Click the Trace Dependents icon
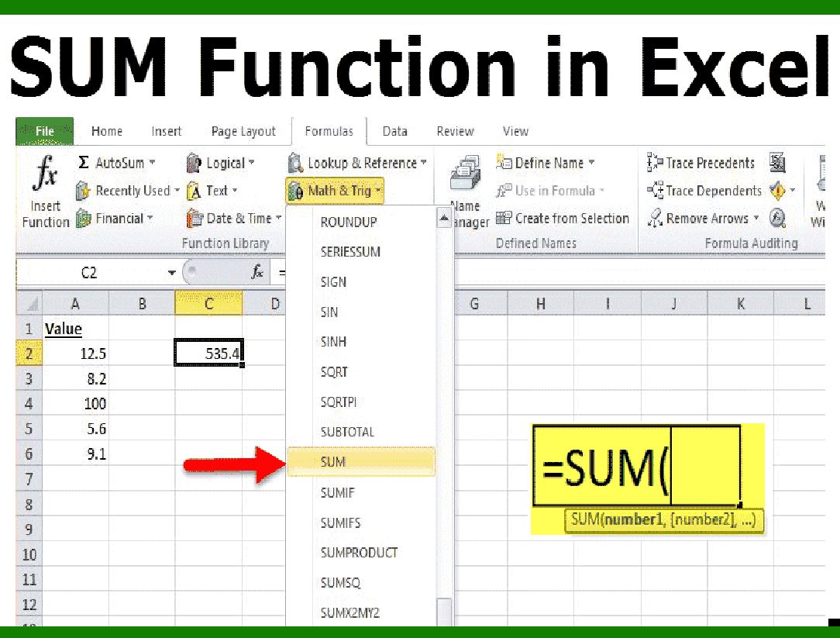 coord(655,190)
